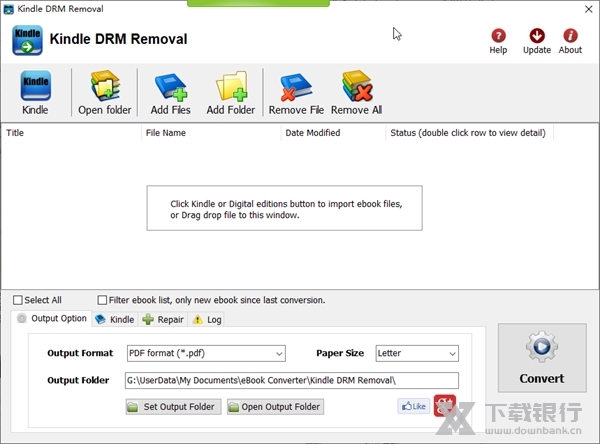Viewport: 600px width, 444px height.
Task: Click the Add Folder icon
Action: click(232, 86)
